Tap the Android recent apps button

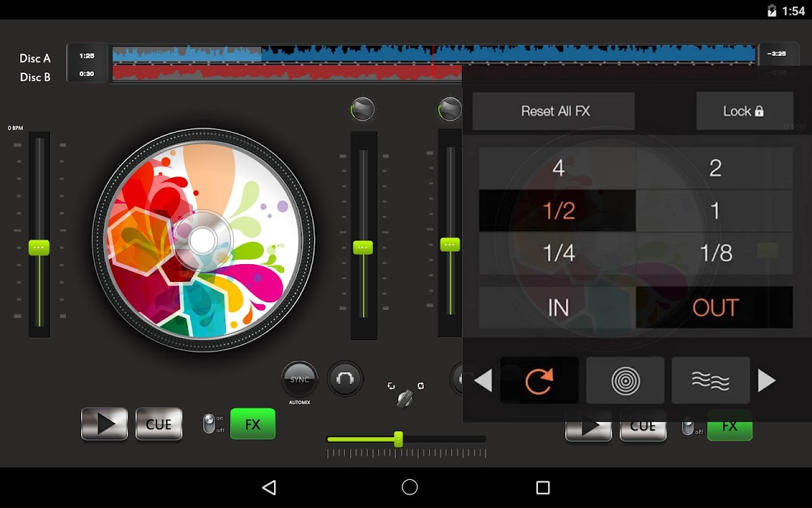543,487
